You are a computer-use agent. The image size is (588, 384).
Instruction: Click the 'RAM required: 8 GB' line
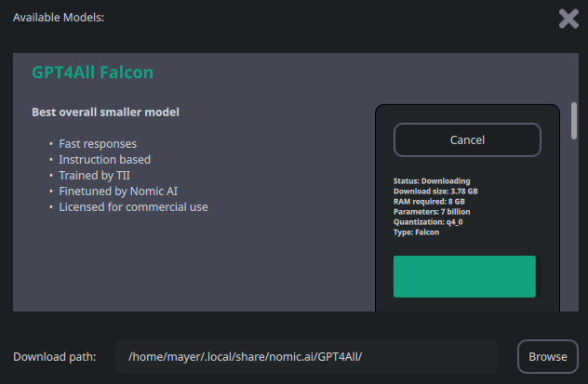tap(429, 202)
